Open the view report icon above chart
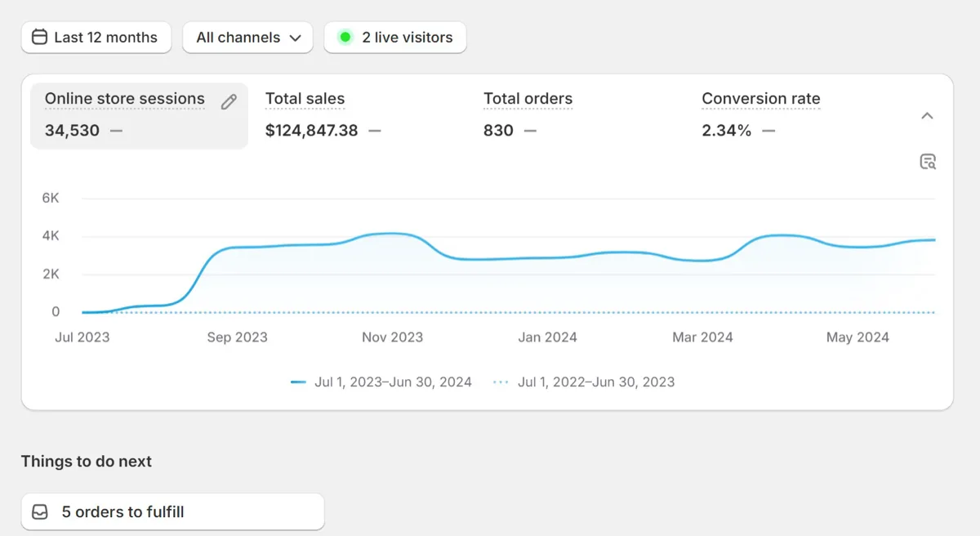 927,161
